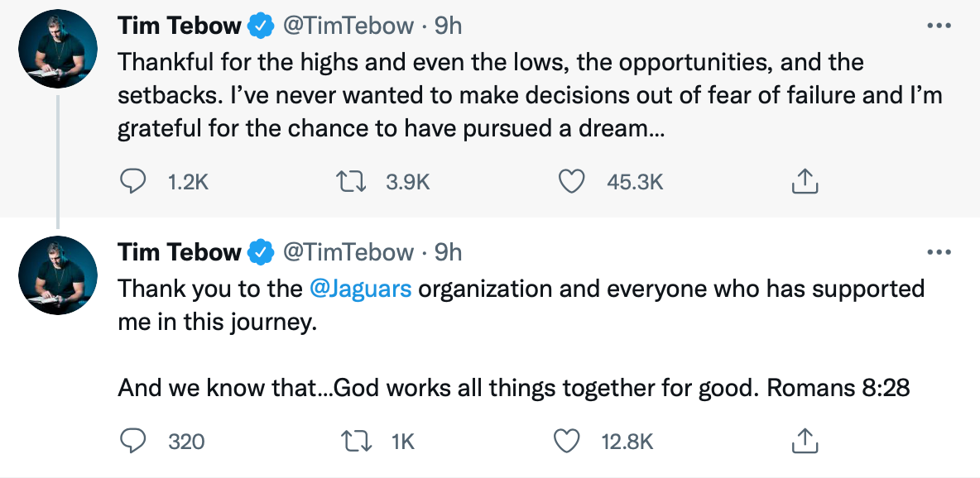The width and height of the screenshot is (980, 478).
Task: Open the second tweet's 9h timestamp
Action: [449, 252]
